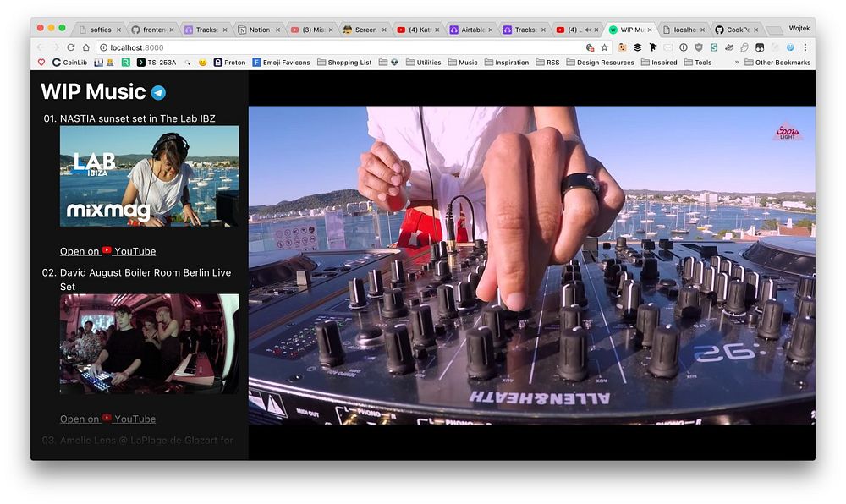Open David August set on YouTube link
Viewport: 846px width, 504px height.
108,419
